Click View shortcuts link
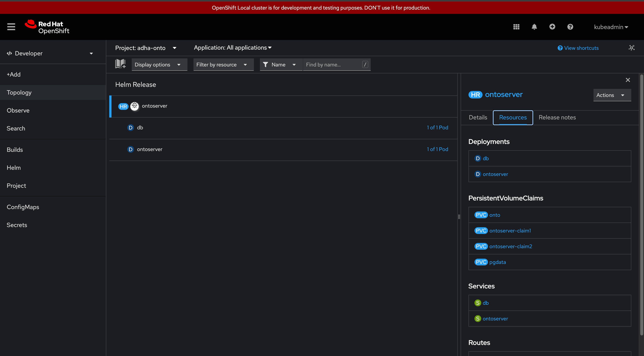 tap(578, 48)
